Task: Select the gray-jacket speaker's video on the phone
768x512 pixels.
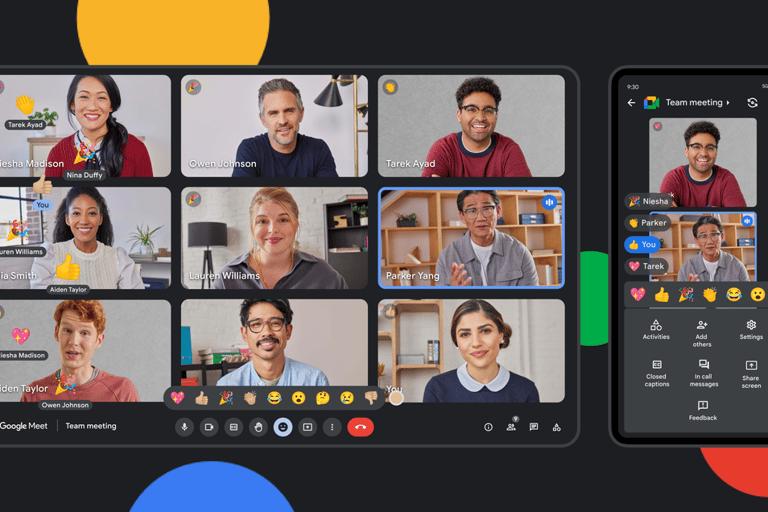Action: point(703,246)
